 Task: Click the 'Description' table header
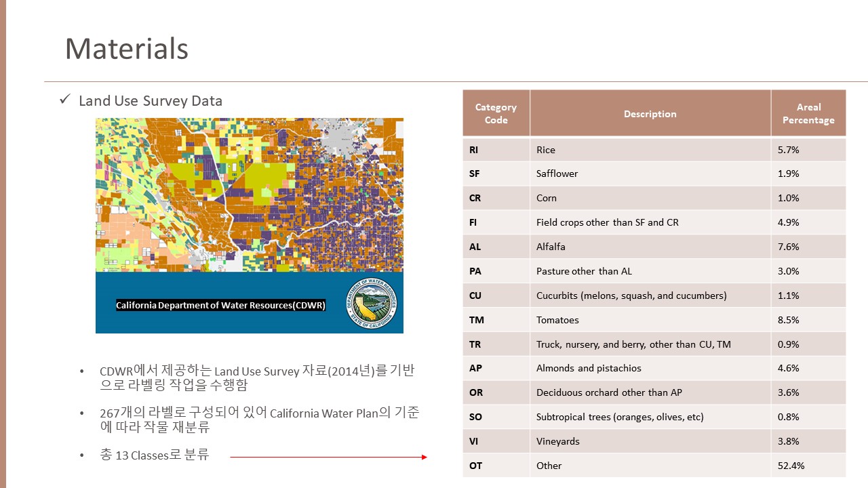tap(650, 114)
